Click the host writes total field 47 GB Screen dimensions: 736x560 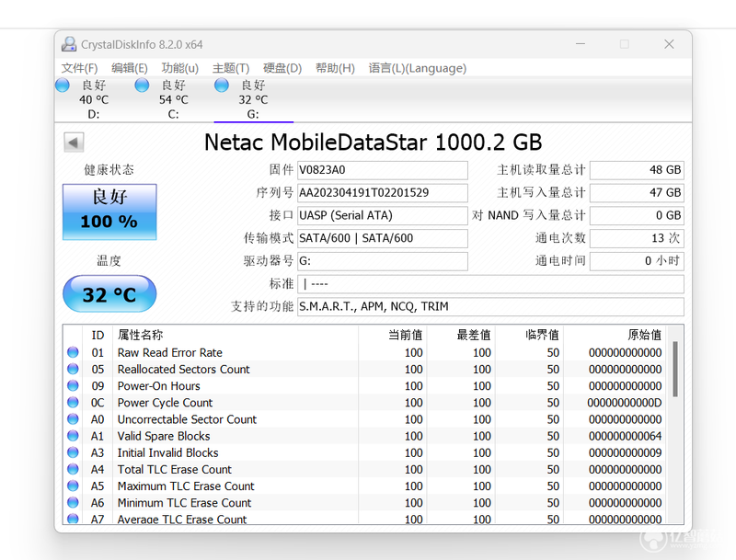pyautogui.click(x=637, y=193)
